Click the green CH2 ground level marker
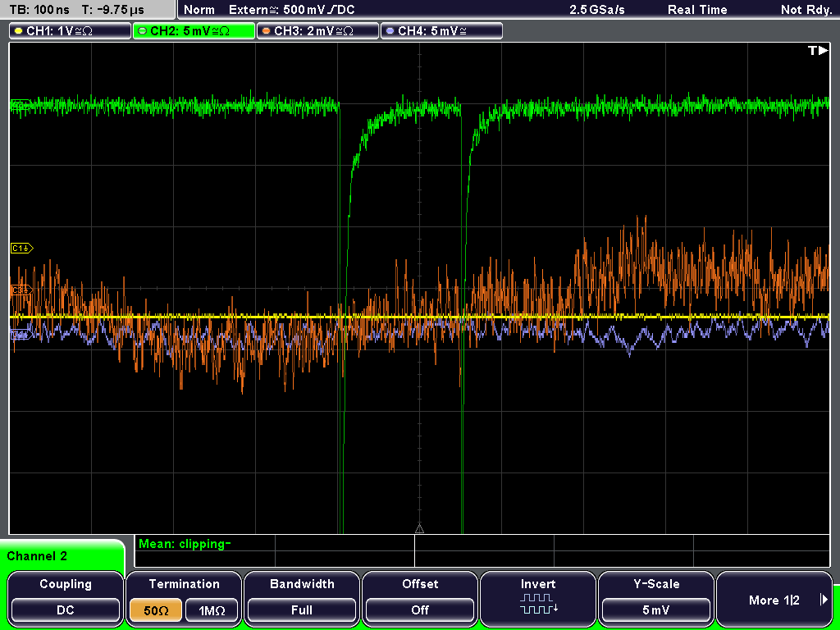Image resolution: width=840 pixels, height=630 pixels. [x=21, y=104]
